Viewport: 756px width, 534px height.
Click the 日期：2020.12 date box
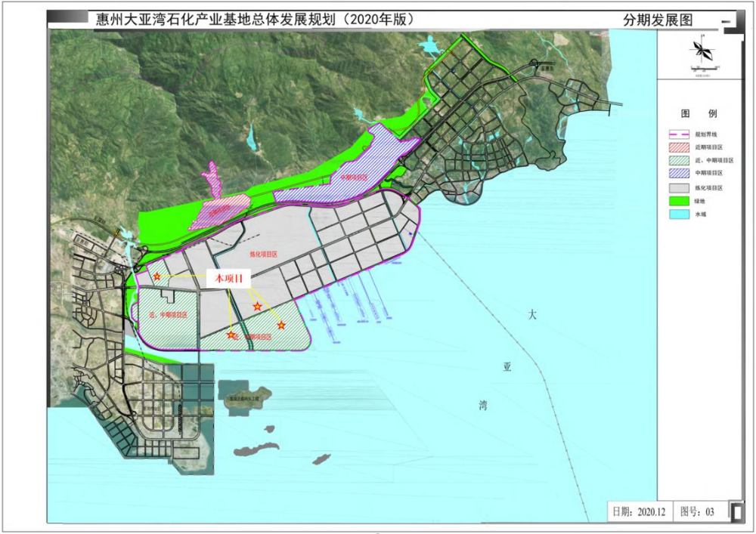(640, 511)
